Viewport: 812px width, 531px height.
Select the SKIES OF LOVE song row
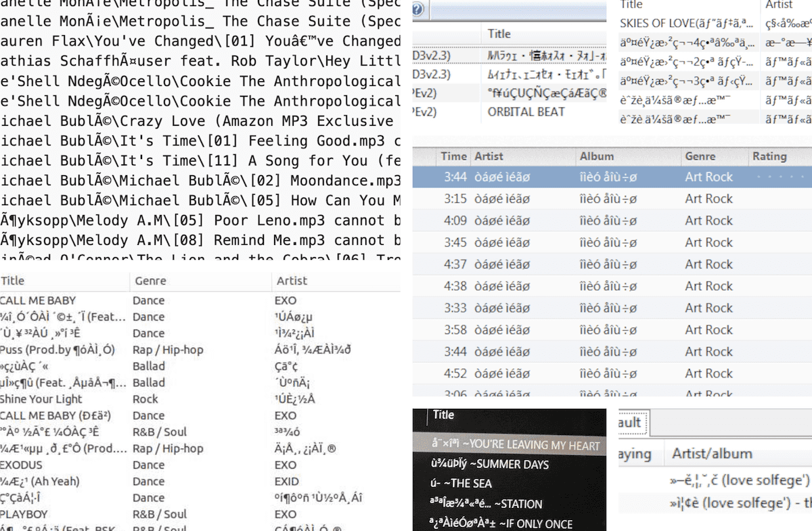click(677, 22)
